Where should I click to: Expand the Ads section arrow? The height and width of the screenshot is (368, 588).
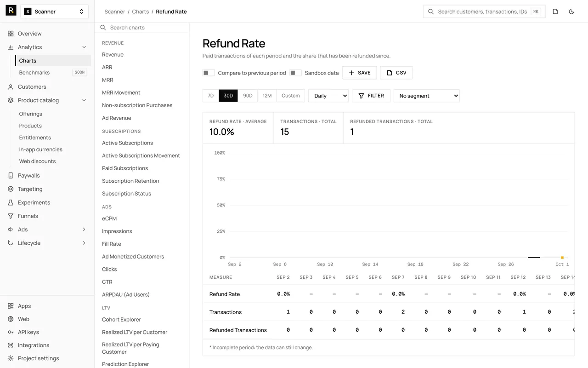pos(84,230)
